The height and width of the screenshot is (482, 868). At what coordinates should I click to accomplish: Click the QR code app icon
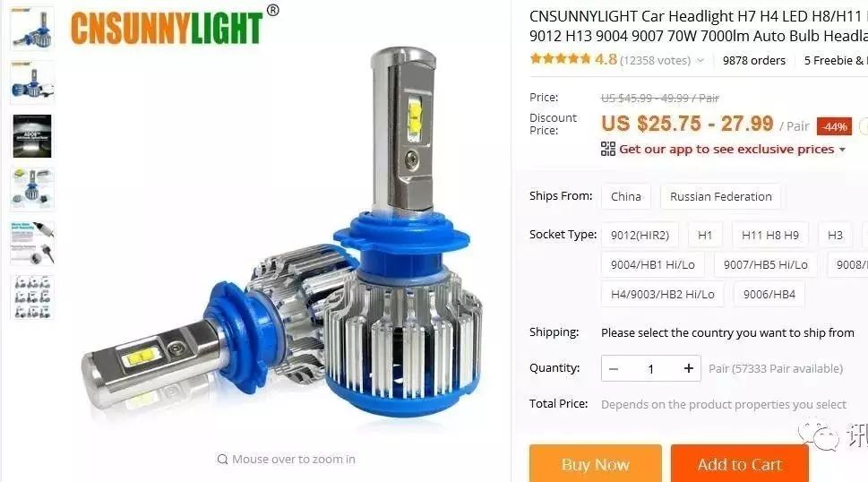click(x=608, y=149)
